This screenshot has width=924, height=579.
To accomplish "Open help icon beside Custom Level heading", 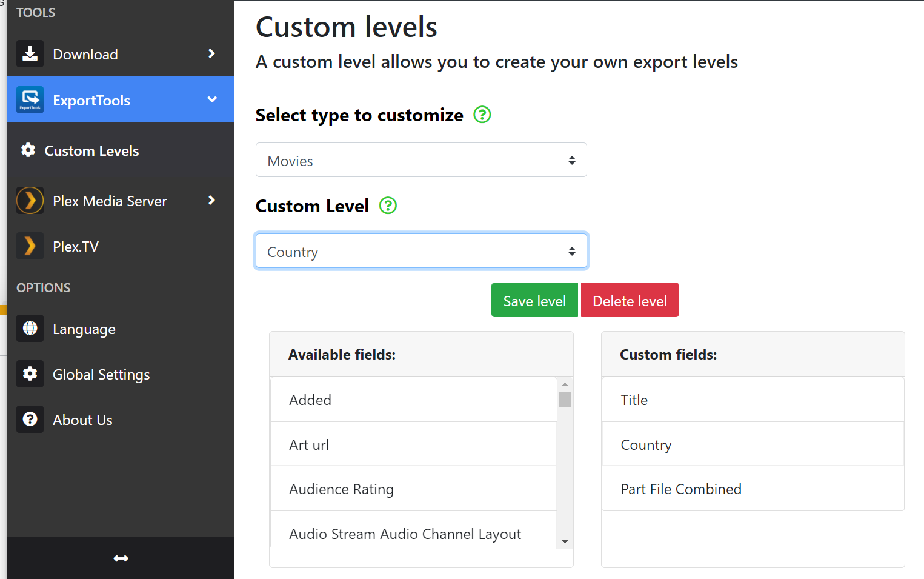I will pyautogui.click(x=388, y=206).
